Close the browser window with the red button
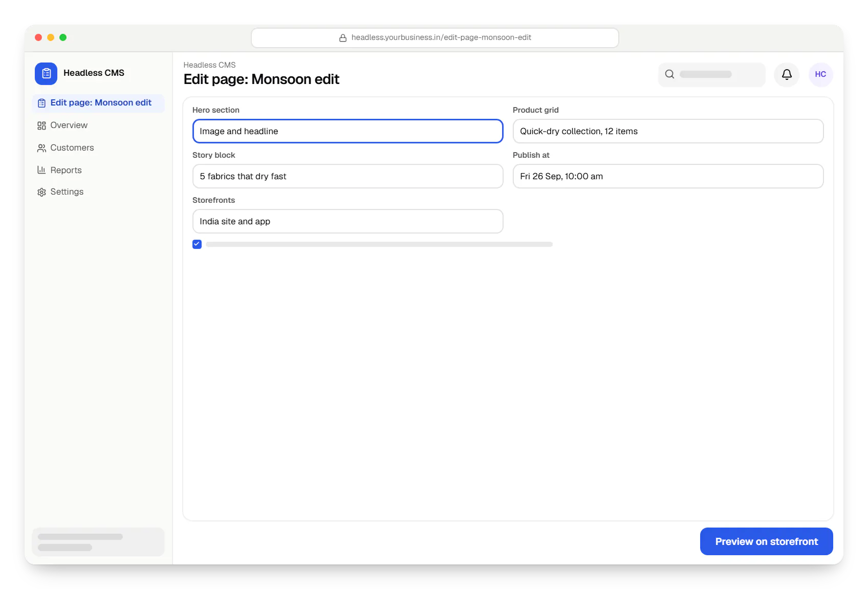The height and width of the screenshot is (589, 868). point(38,37)
